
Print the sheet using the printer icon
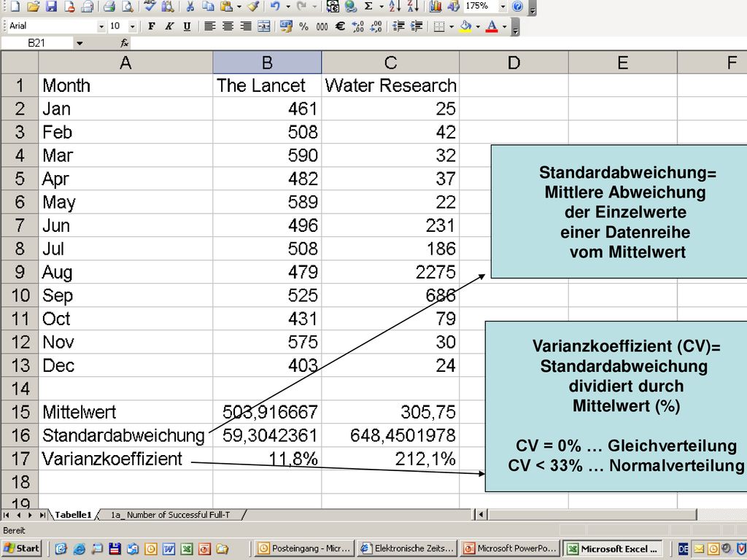tap(109, 6)
